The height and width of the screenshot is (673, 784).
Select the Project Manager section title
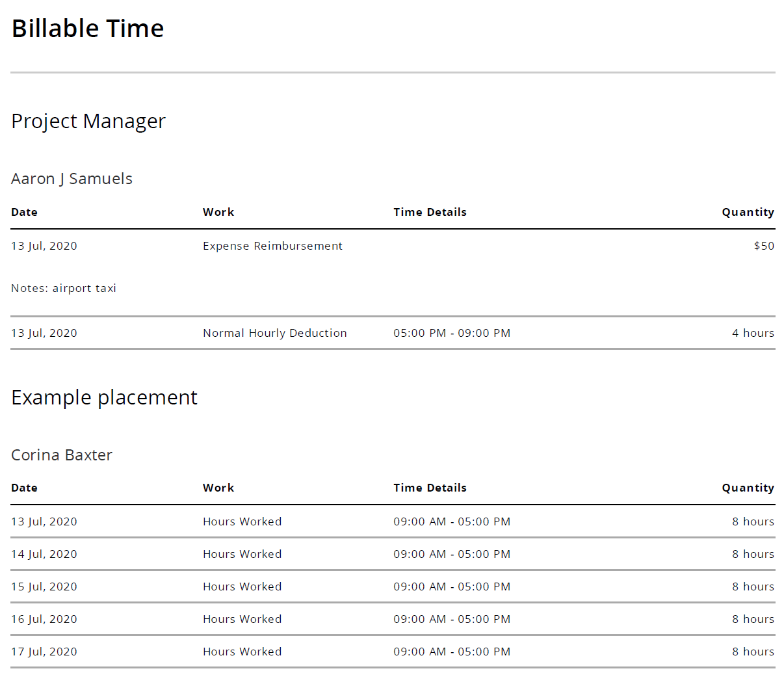point(88,122)
